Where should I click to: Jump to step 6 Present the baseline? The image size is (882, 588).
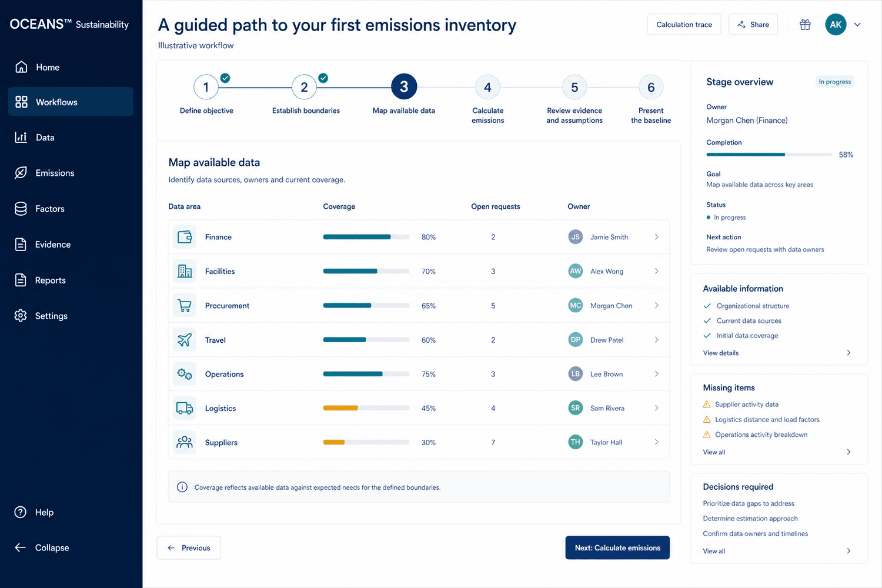651,88
